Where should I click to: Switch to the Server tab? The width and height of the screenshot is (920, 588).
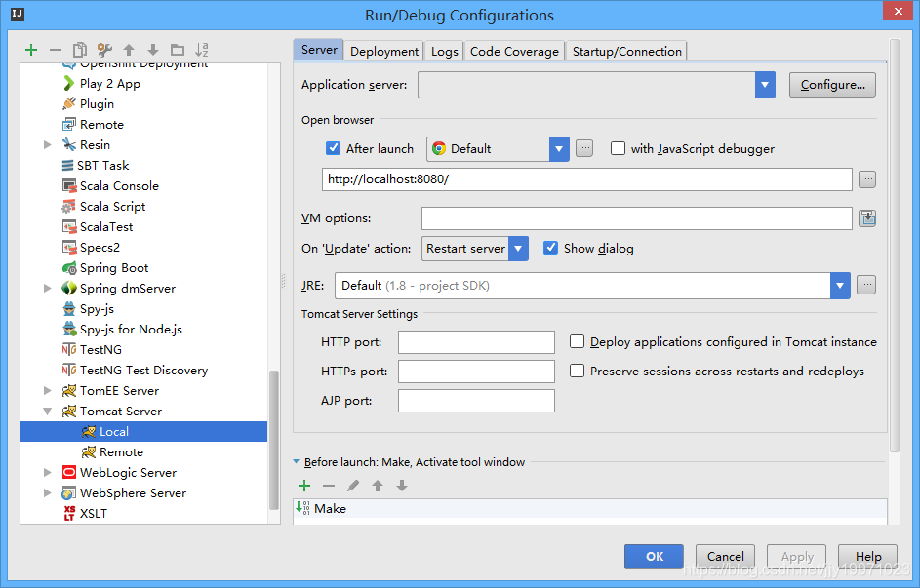319,51
